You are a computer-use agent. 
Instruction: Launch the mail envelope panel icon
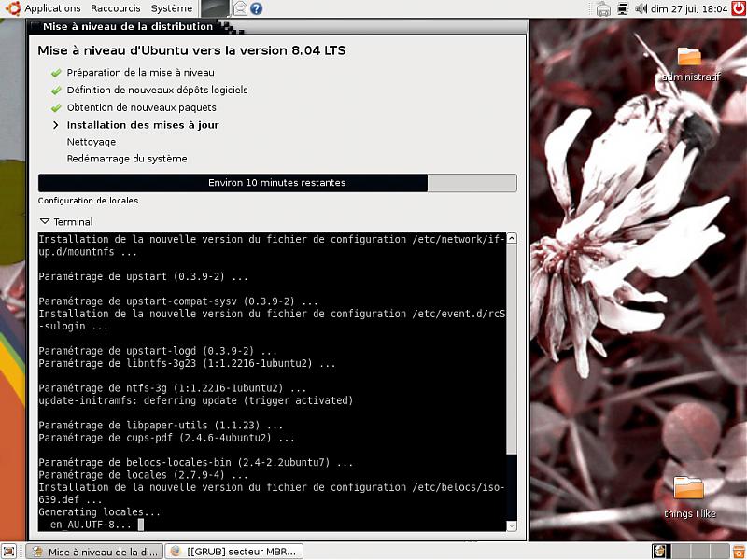point(240,8)
